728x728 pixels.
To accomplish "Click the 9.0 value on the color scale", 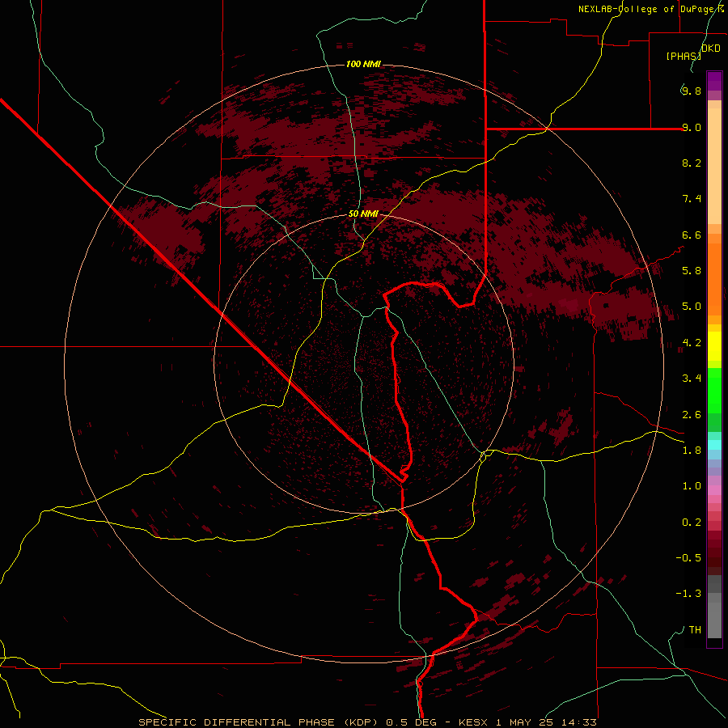I will point(691,127).
